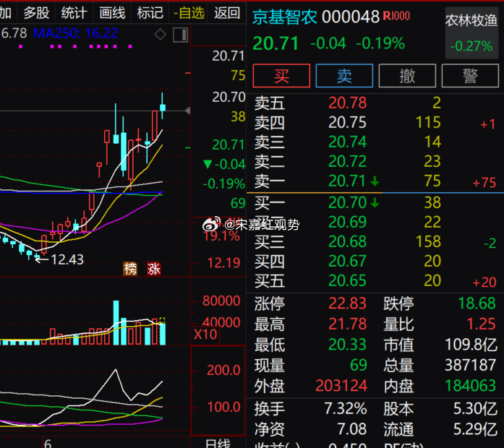Click the 撤 cancel order button
504x448 pixels.
(407, 76)
